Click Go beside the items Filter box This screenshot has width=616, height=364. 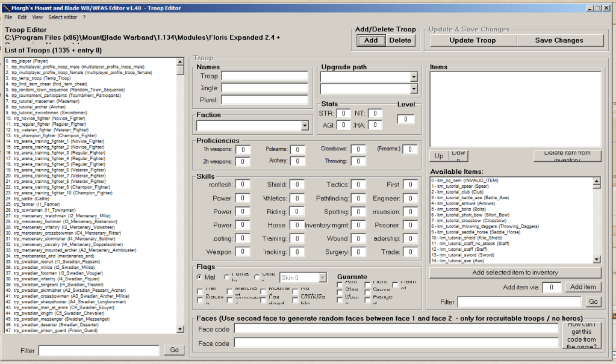593,301
